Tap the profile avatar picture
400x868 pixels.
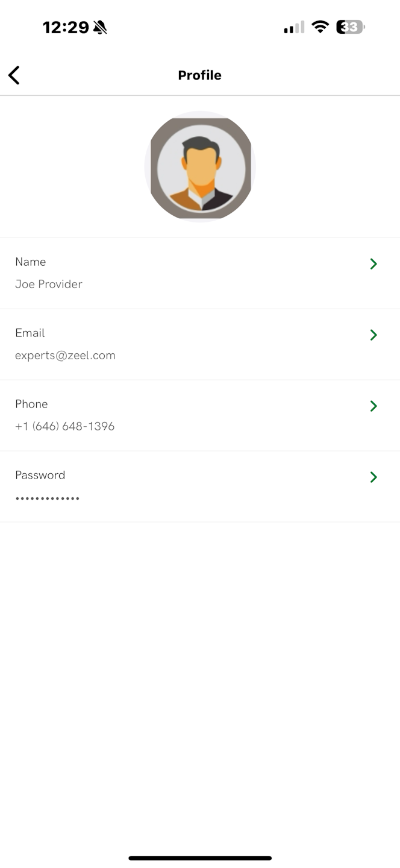pyautogui.click(x=200, y=167)
